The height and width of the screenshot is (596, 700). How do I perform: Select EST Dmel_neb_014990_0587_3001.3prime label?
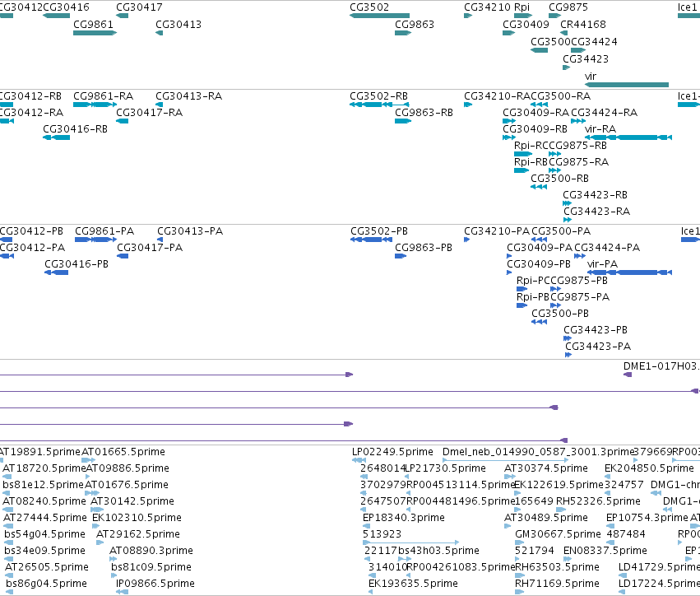point(539,452)
